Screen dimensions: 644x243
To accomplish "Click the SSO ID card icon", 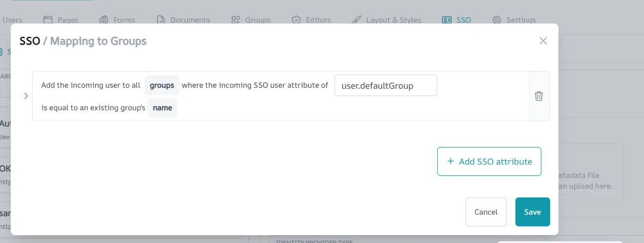I will 446,20.
